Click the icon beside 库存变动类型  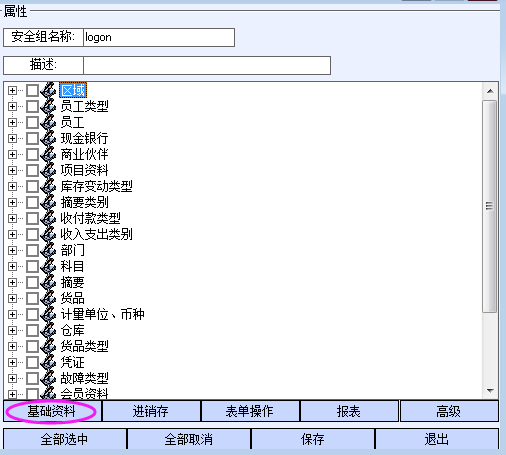(x=48, y=186)
